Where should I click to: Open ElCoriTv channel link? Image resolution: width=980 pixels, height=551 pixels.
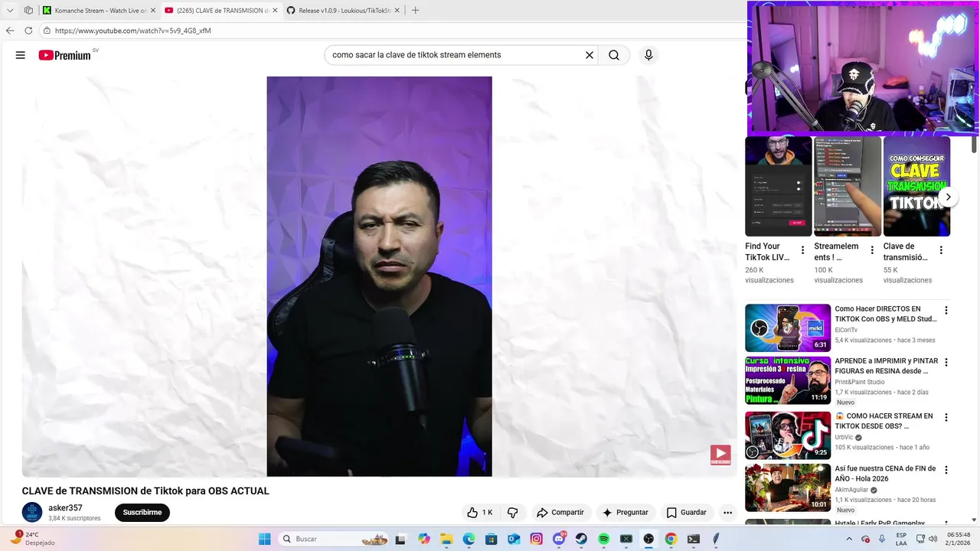846,330
